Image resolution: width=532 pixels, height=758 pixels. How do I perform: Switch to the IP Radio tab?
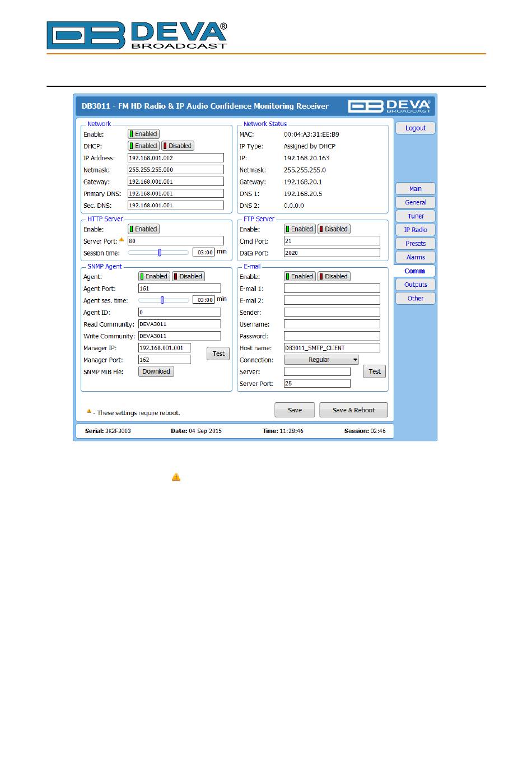416,230
